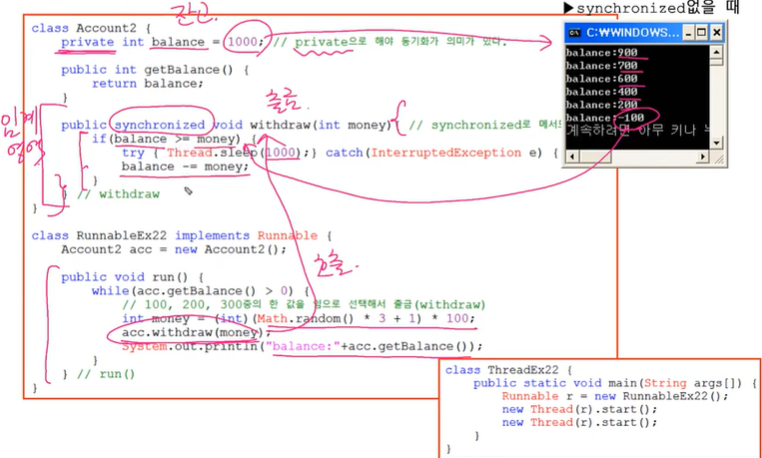The image size is (762, 458).
Task: Maximize the C:\WINDOWS console window
Action: click(x=701, y=33)
